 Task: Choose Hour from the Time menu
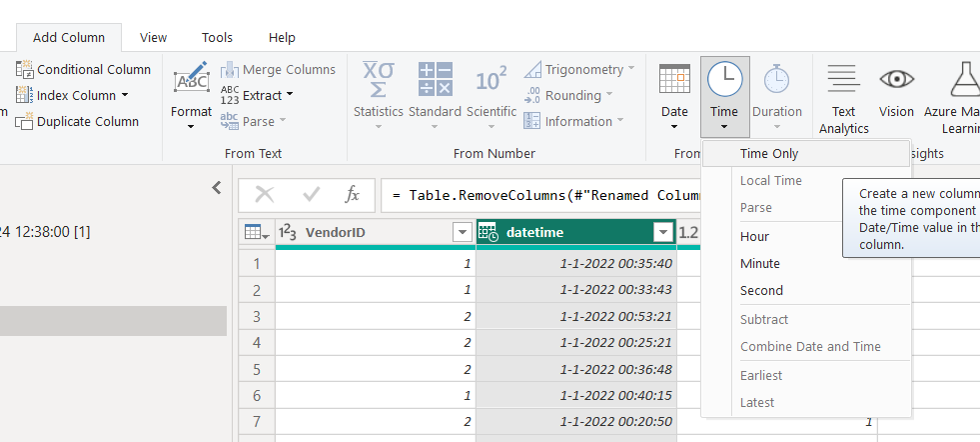tap(754, 237)
